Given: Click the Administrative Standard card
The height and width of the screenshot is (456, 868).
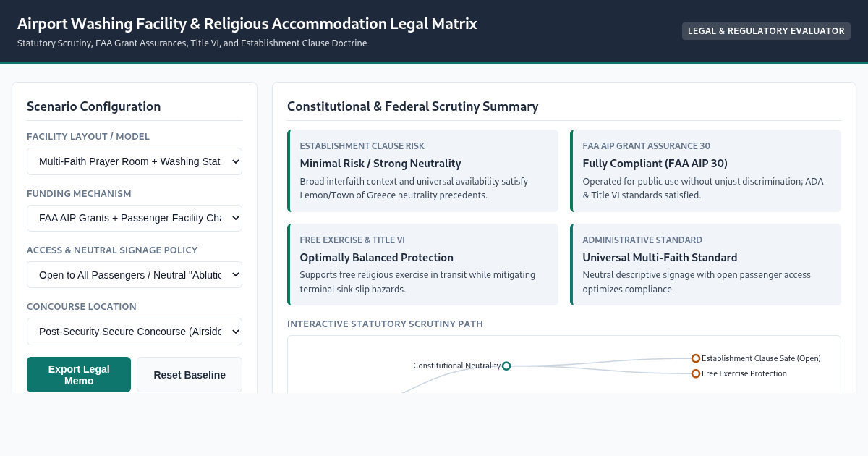Looking at the screenshot, I should [x=705, y=264].
